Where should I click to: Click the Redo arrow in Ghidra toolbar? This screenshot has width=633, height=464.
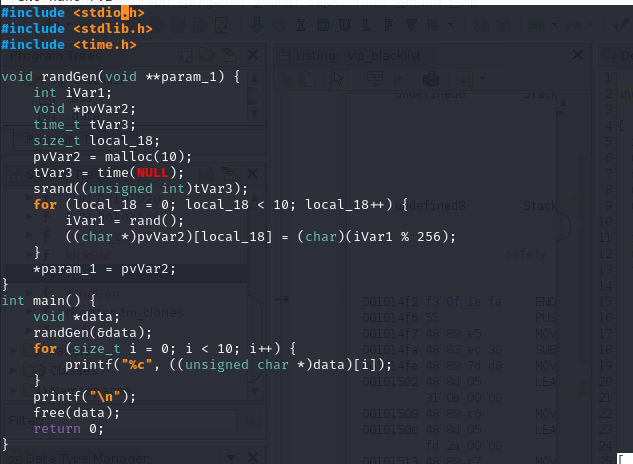coord(572,25)
